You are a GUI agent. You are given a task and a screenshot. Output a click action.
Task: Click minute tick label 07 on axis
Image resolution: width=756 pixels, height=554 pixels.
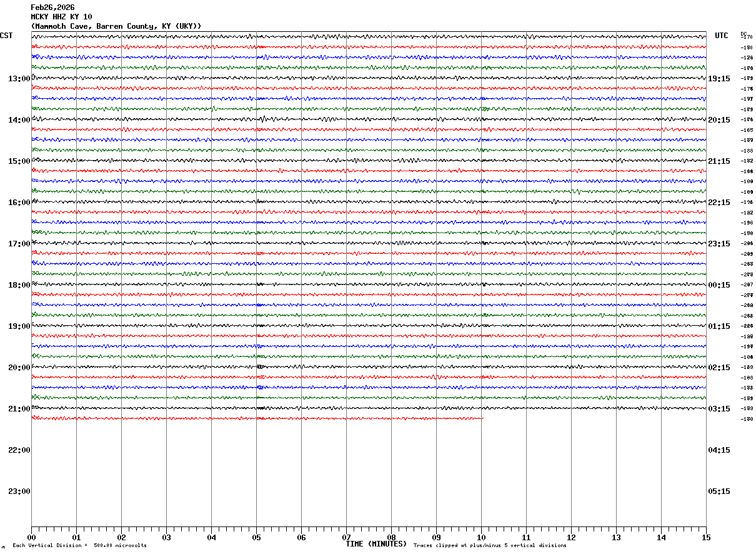[346, 537]
